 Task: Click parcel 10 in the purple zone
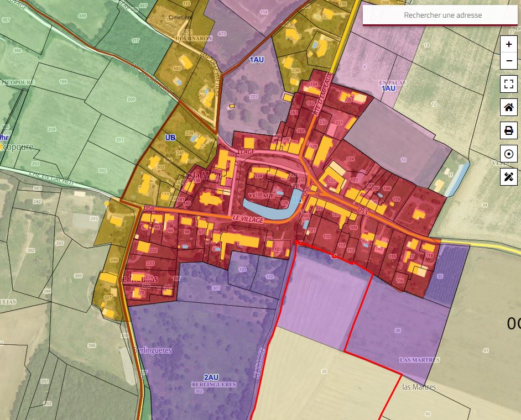(x=403, y=160)
